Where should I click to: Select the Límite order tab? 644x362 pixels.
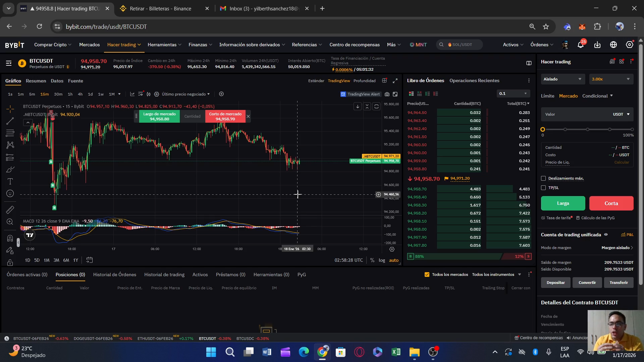(547, 96)
